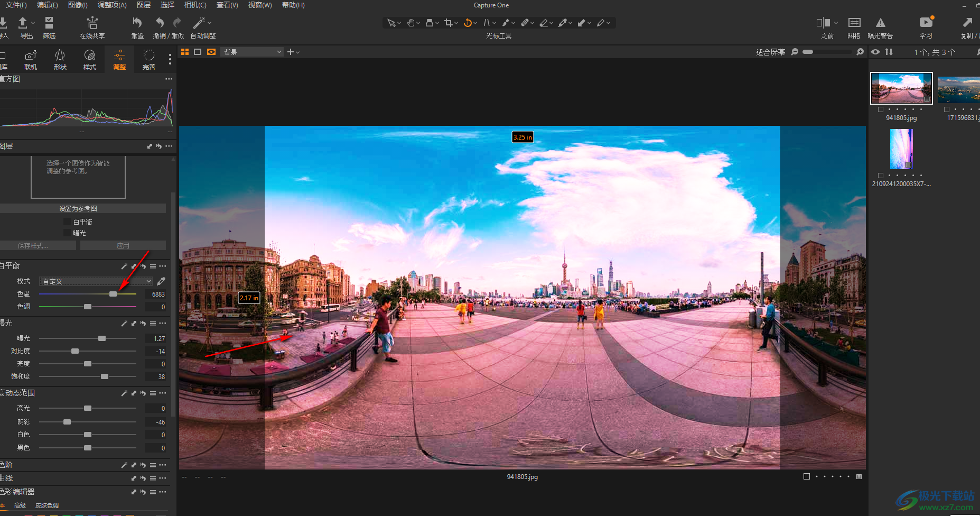The image size is (980, 516).
Task: Switch to the Style (样式) tool tab
Action: point(90,59)
